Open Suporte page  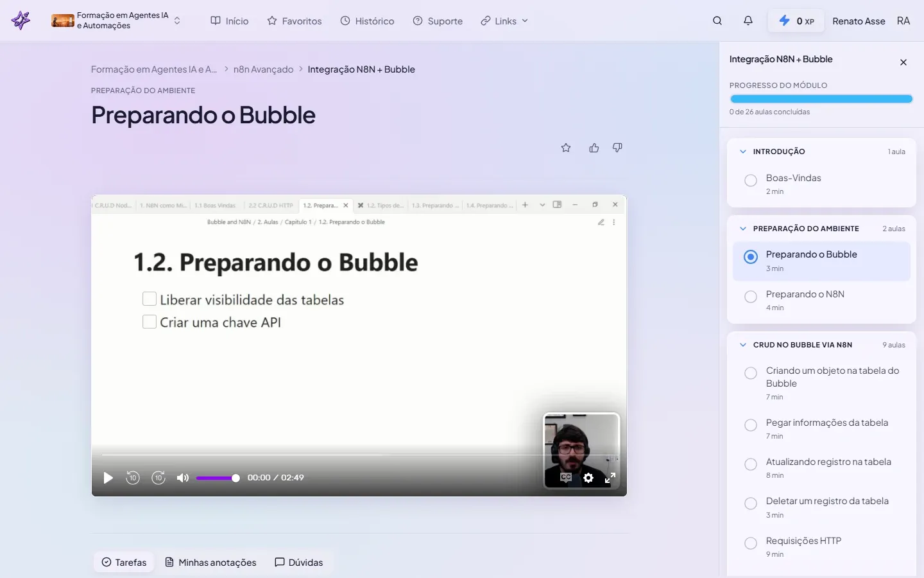tap(438, 21)
